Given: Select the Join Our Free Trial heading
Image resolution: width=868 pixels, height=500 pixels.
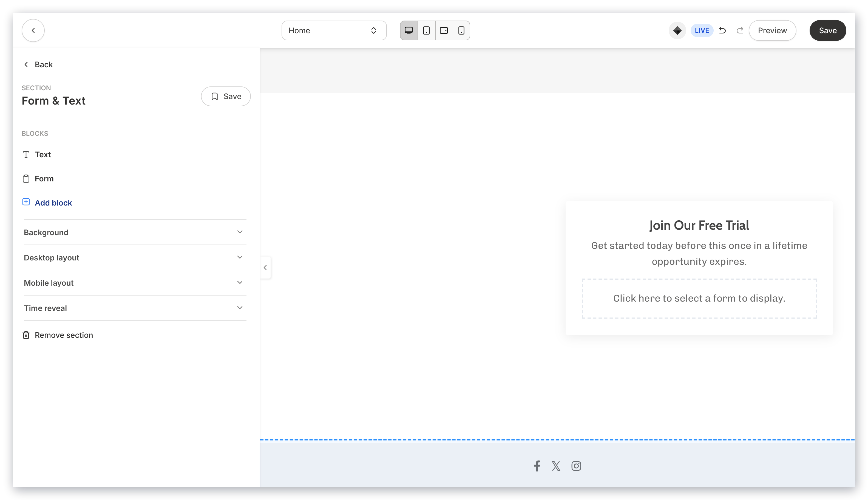Looking at the screenshot, I should [699, 225].
